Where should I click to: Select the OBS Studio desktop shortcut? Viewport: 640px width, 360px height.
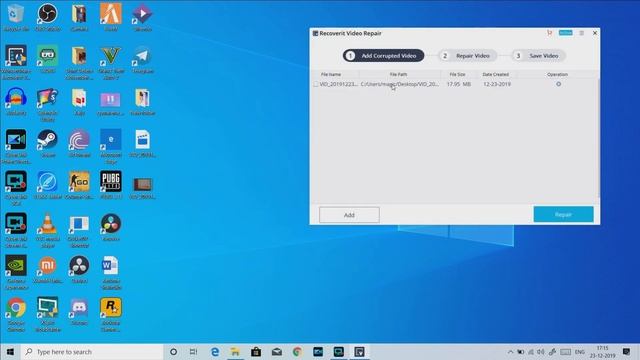(x=48, y=18)
